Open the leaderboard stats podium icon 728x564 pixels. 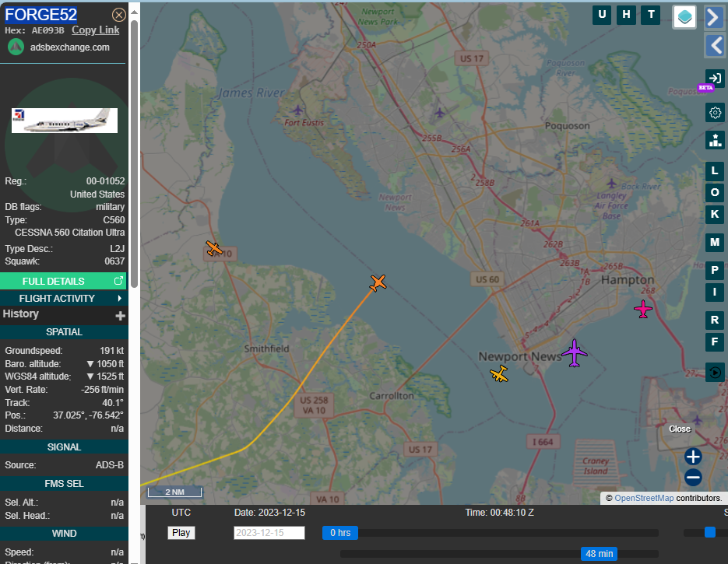click(x=715, y=140)
